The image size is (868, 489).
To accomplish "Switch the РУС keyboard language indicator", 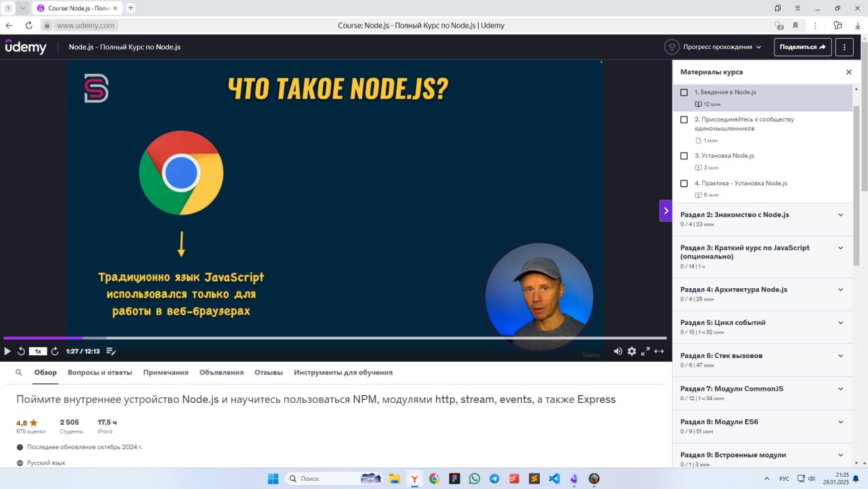I will [x=784, y=479].
